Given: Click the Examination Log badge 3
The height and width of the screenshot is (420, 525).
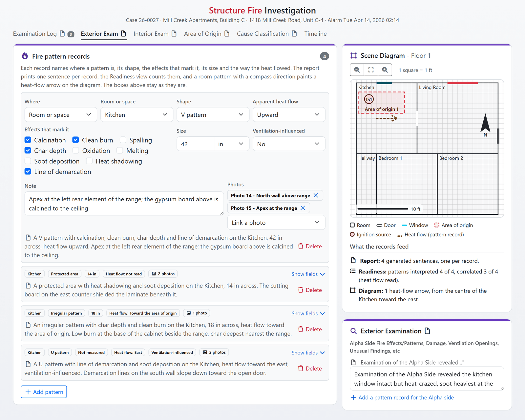Looking at the screenshot, I should [71, 34].
